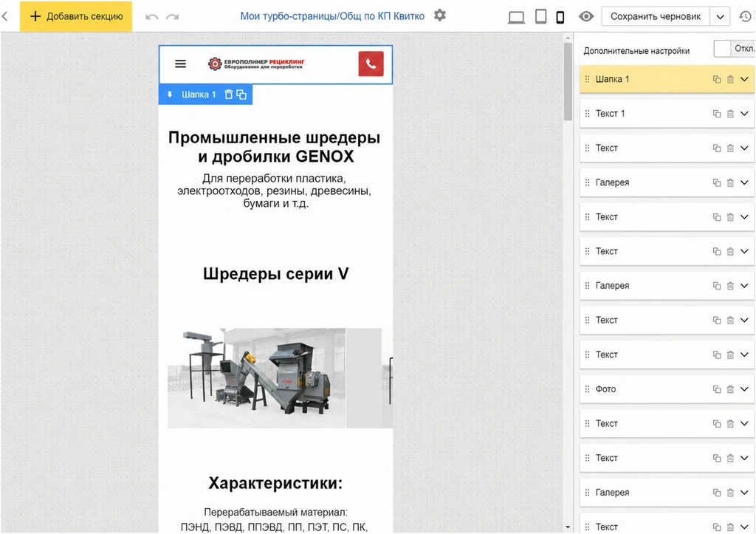The image size is (756, 534).
Task: Toggle page preview eye icon
Action: pyautogui.click(x=585, y=17)
